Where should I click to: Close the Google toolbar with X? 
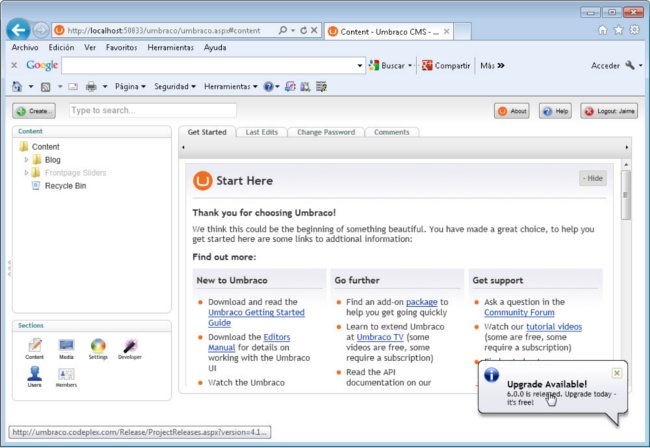point(14,65)
